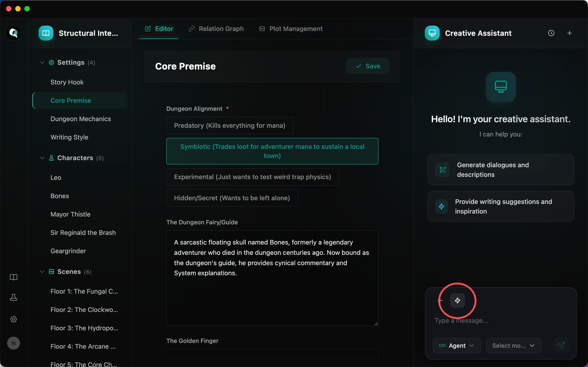Save the Core Premise changes
This screenshot has height=367, width=588.
[x=367, y=66]
